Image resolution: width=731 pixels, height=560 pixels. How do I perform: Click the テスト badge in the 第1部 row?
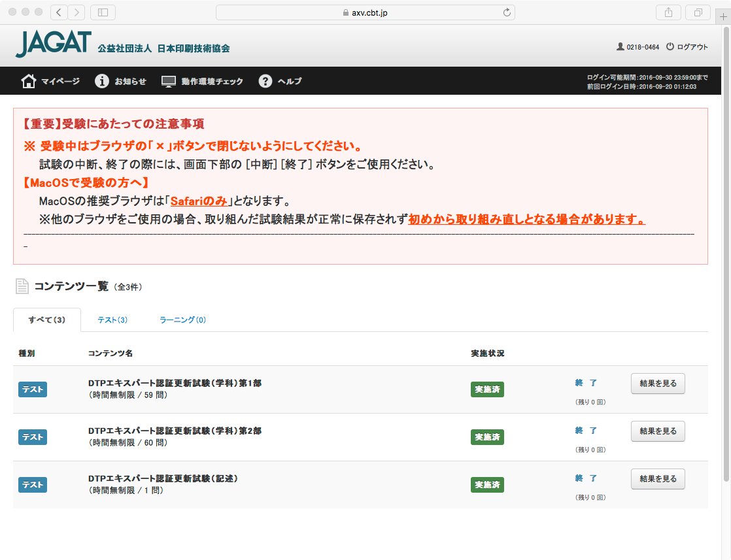click(x=33, y=389)
